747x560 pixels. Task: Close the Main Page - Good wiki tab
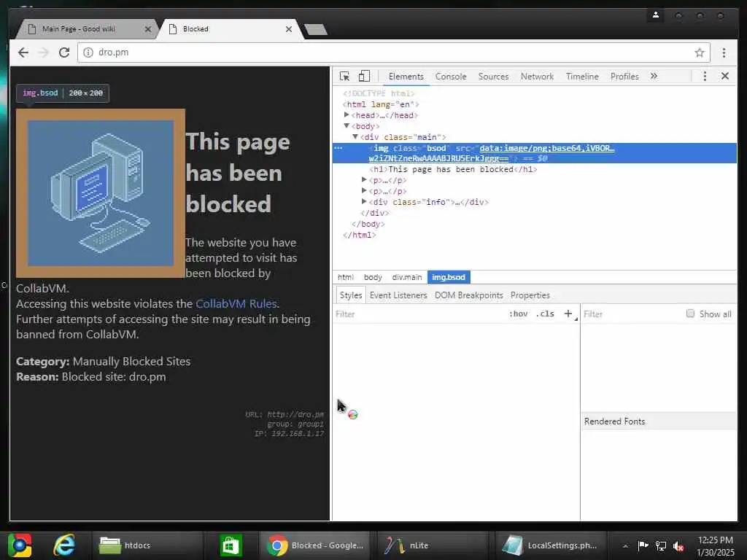(147, 29)
